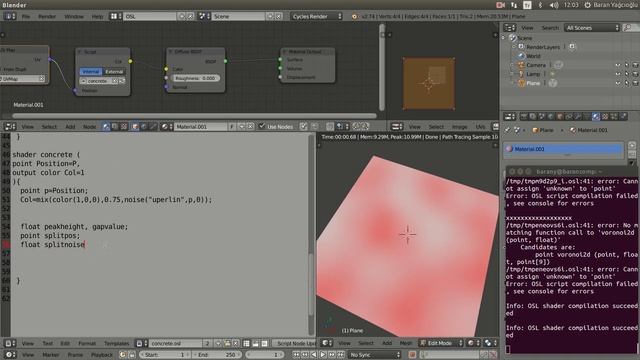The height and width of the screenshot is (360, 640).
Task: Click the sound volume icon in system tray
Action: pos(554,5)
